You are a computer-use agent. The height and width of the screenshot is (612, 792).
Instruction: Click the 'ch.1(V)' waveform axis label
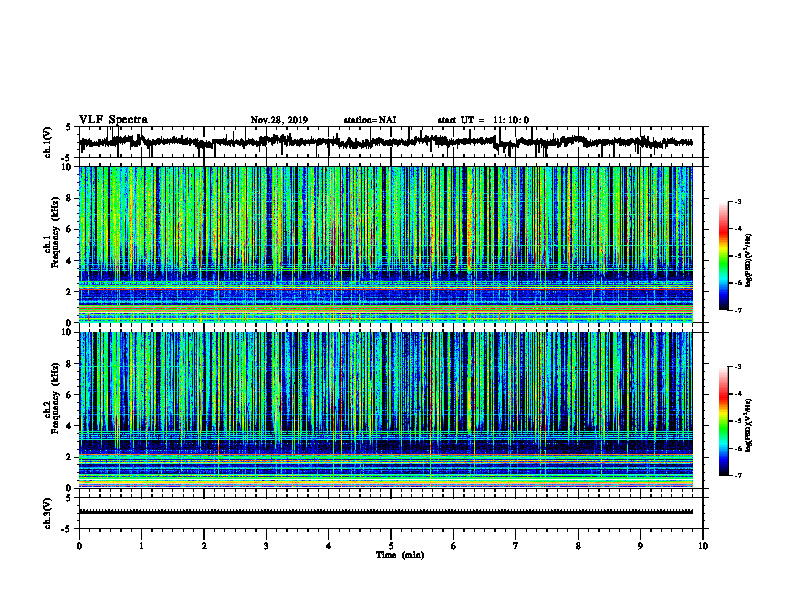[48, 142]
